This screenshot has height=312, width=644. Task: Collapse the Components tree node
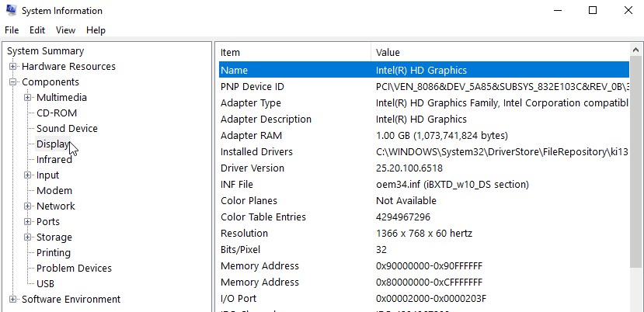pos(13,82)
